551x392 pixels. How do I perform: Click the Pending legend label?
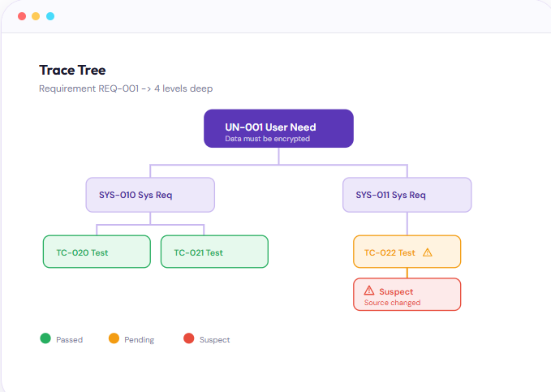point(139,339)
